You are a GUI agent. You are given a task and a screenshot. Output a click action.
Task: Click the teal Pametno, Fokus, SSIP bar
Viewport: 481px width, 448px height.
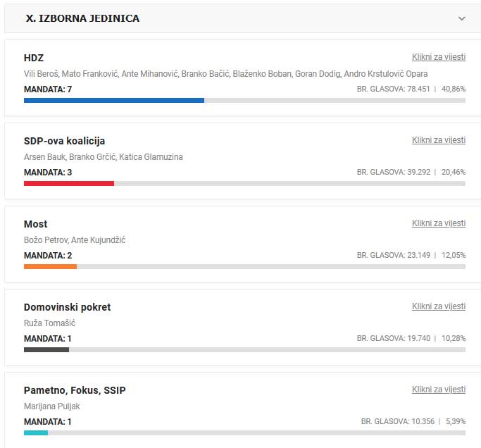(36, 433)
